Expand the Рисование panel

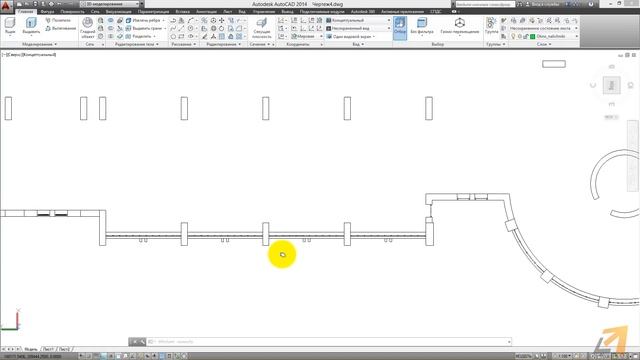184,44
